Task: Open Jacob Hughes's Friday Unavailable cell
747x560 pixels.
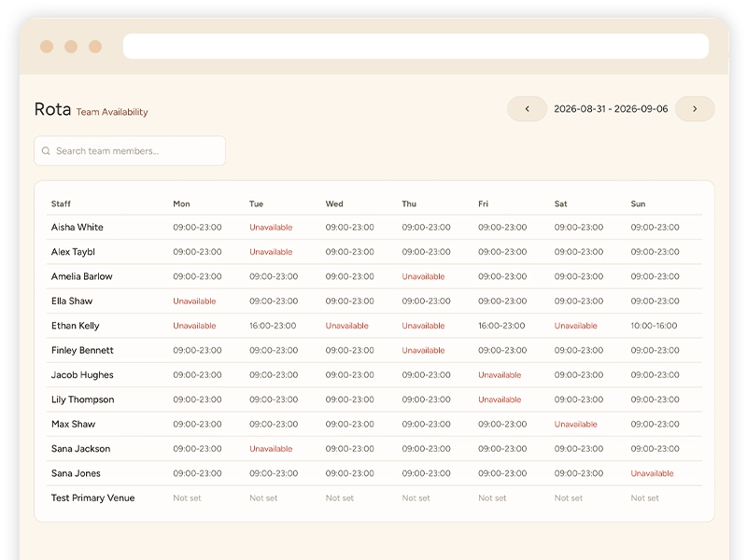Action: pyautogui.click(x=500, y=375)
